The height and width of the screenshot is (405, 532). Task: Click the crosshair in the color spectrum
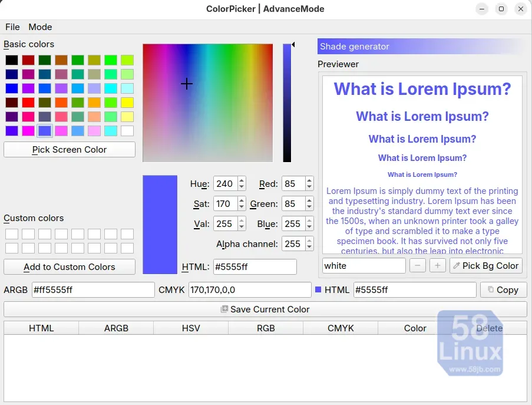[187, 84]
